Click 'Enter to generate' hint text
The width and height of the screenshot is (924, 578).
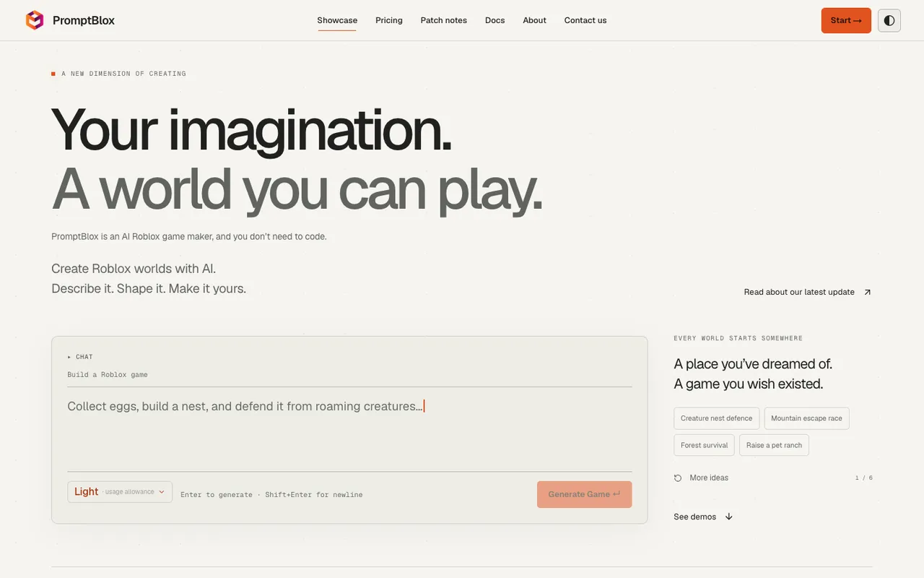[x=217, y=495]
